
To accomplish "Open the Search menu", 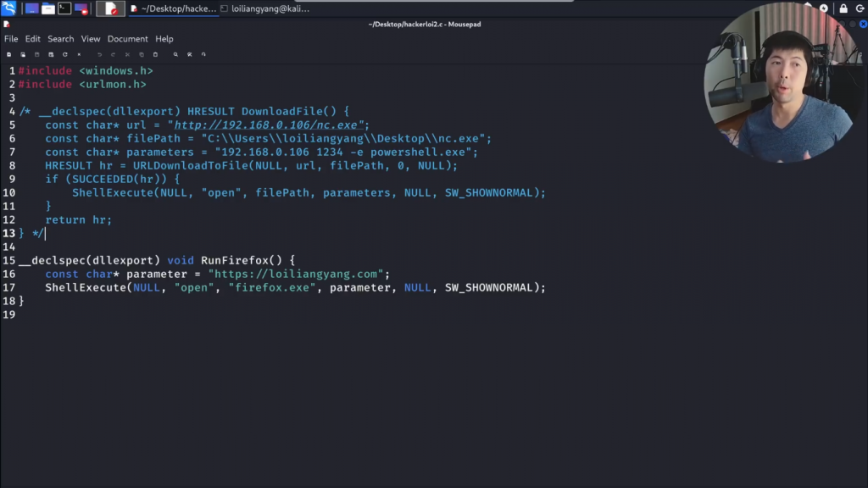I will [61, 39].
